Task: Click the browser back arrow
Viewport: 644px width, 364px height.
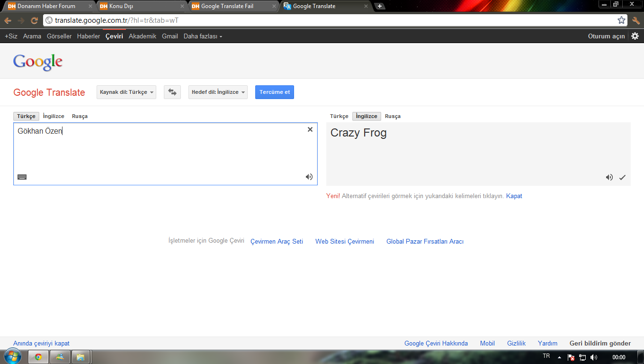Action: [x=8, y=20]
